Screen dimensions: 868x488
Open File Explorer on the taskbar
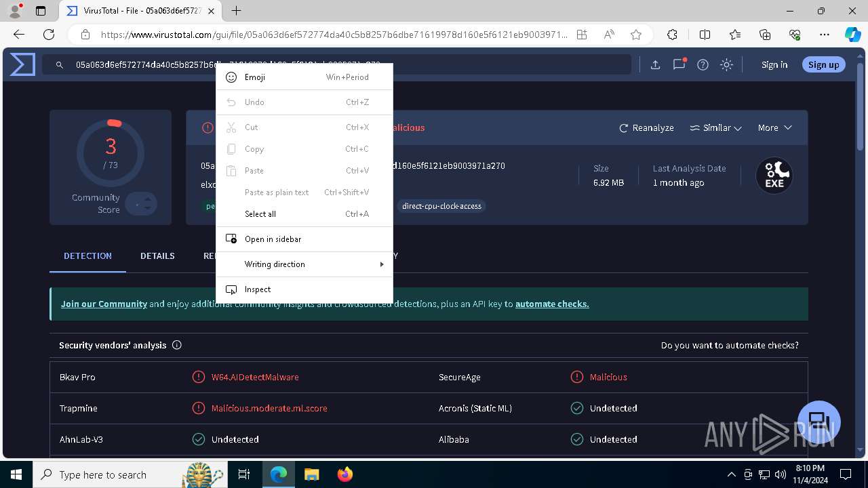[311, 474]
